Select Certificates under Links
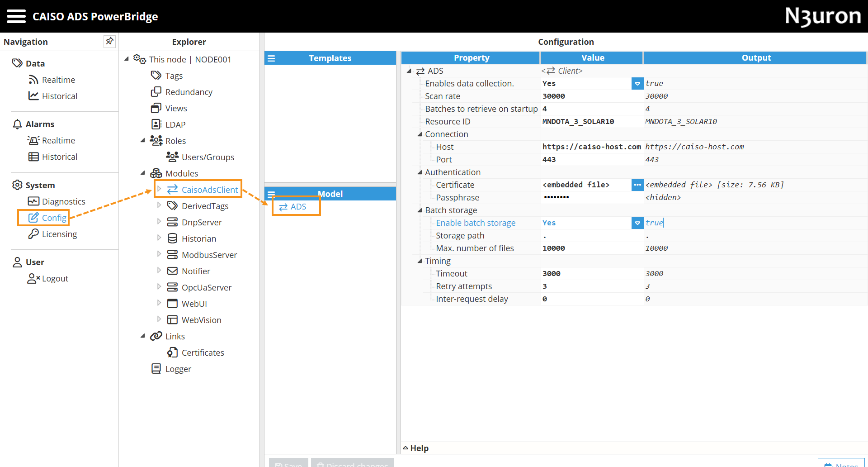This screenshot has width=868, height=467. click(x=196, y=353)
